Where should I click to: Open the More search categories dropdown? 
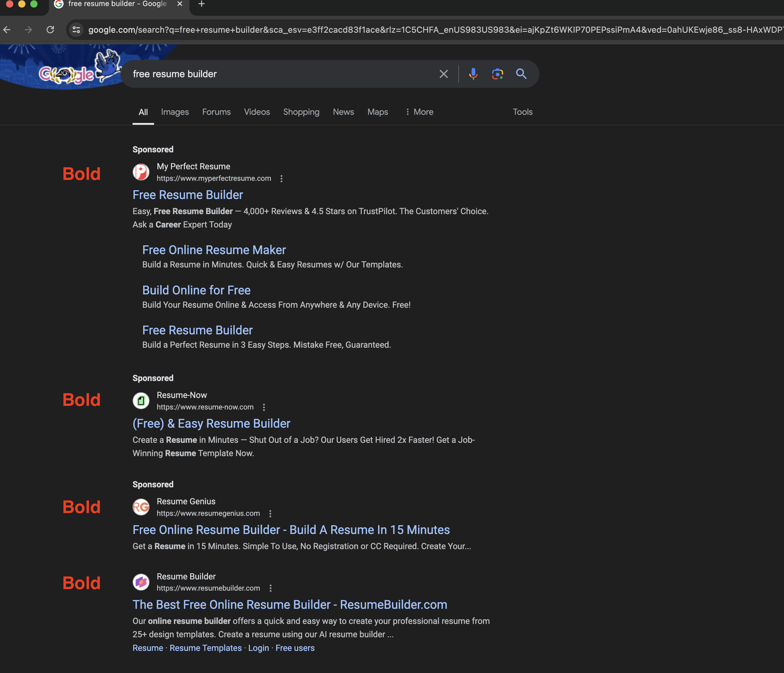tap(419, 112)
